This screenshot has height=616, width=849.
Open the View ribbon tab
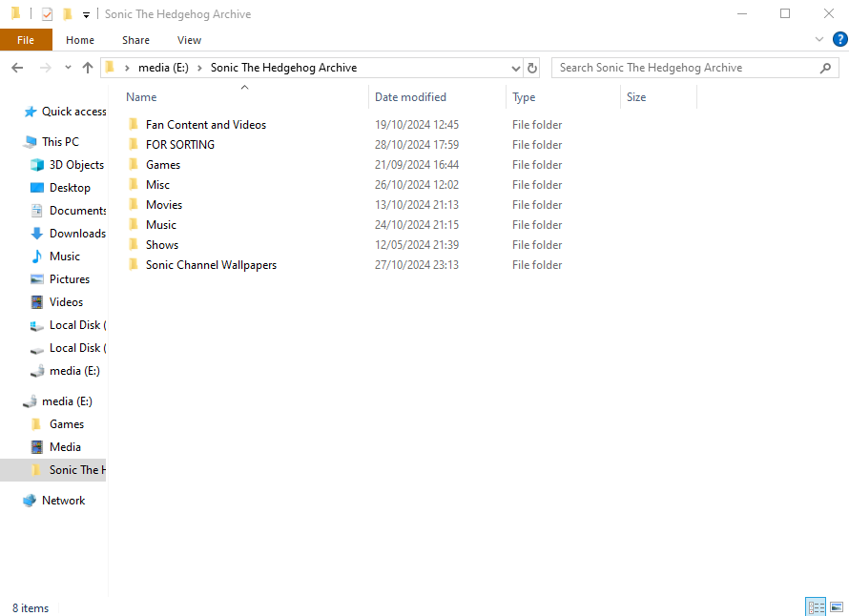click(189, 40)
